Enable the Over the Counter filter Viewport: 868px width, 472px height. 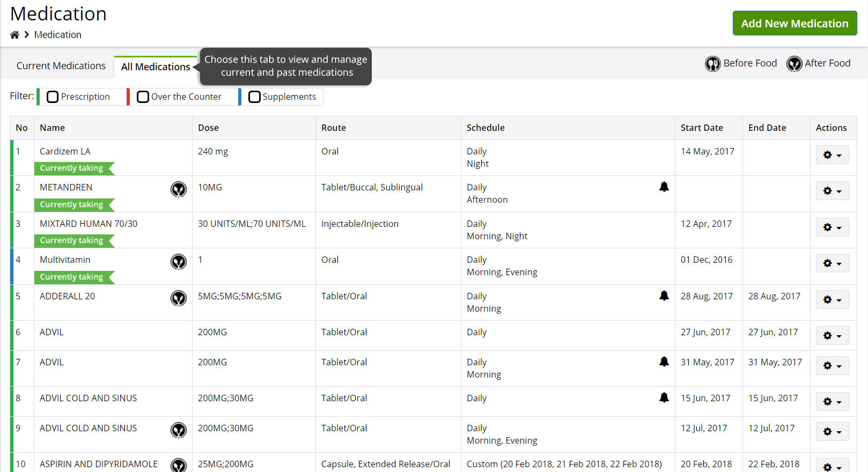[143, 97]
